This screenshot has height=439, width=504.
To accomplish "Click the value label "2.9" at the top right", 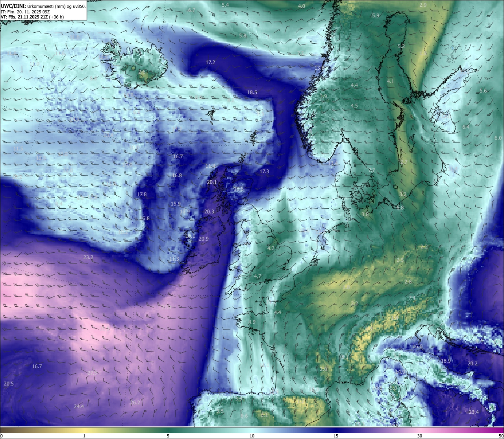I will (423, 5).
